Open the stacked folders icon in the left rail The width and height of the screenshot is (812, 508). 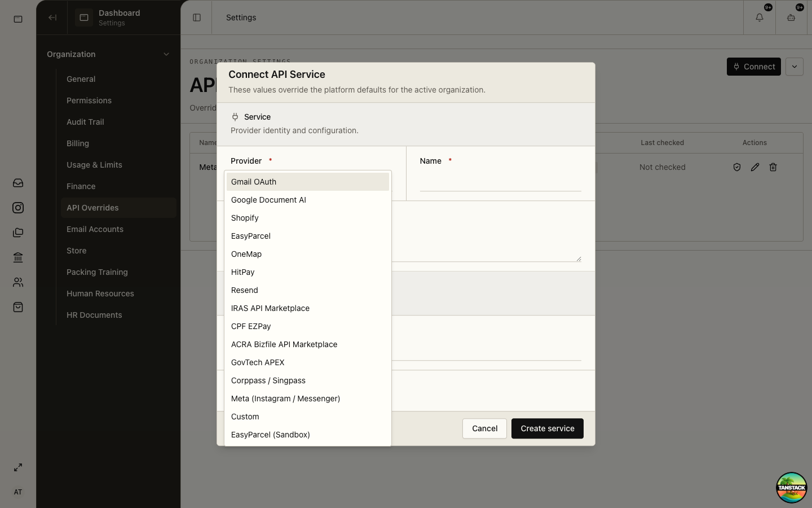pos(18,233)
